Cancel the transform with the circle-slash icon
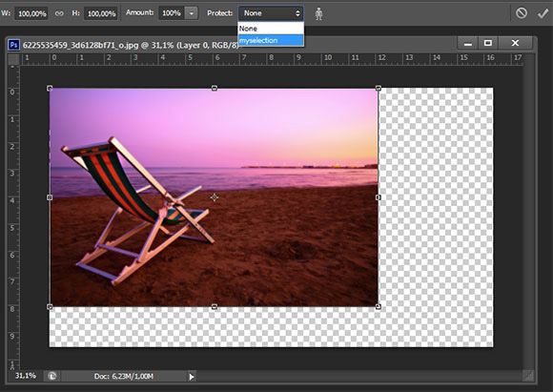The width and height of the screenshot is (553, 392). 522,13
